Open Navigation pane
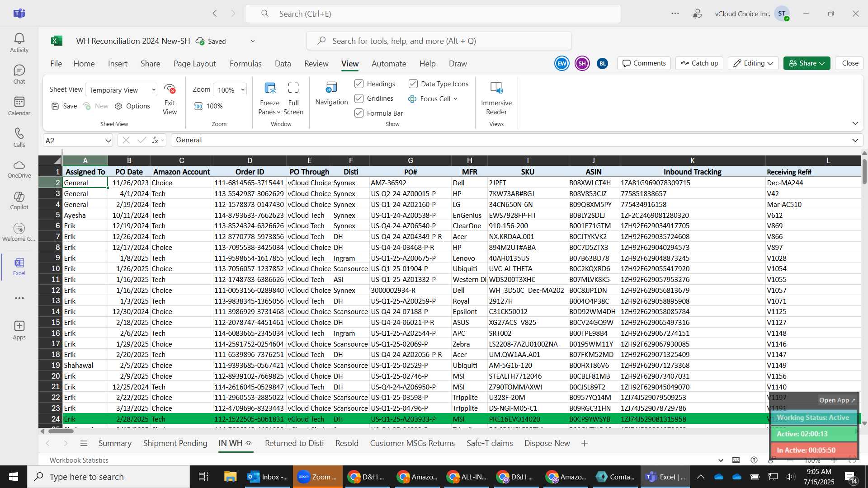 [331, 94]
